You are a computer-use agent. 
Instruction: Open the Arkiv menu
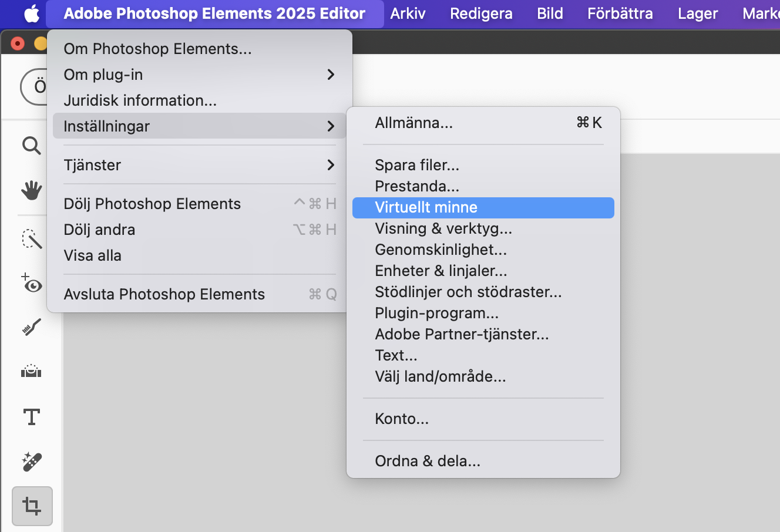pyautogui.click(x=408, y=14)
